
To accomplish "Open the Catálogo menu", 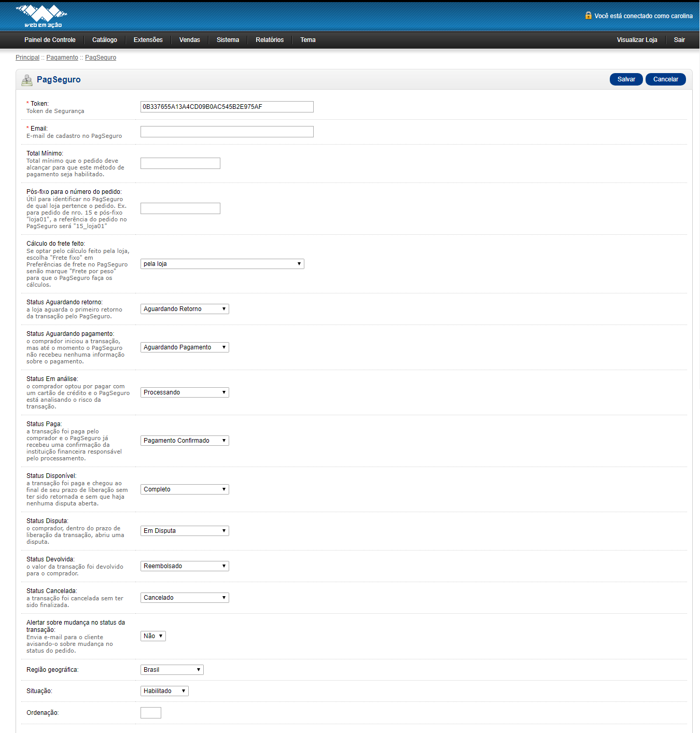I will tap(105, 40).
